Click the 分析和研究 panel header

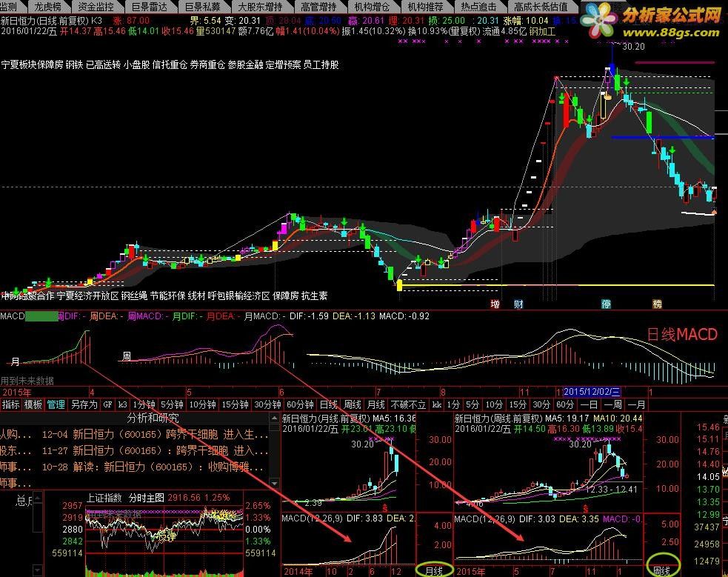153,418
